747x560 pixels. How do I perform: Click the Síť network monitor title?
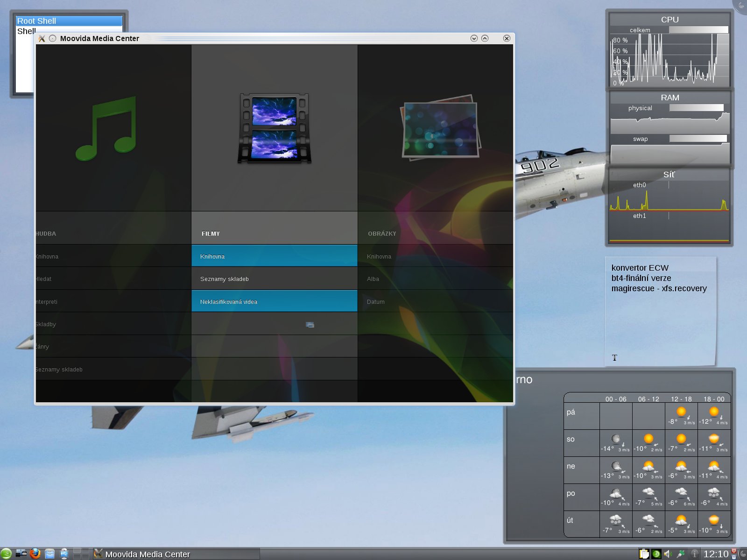coord(669,175)
